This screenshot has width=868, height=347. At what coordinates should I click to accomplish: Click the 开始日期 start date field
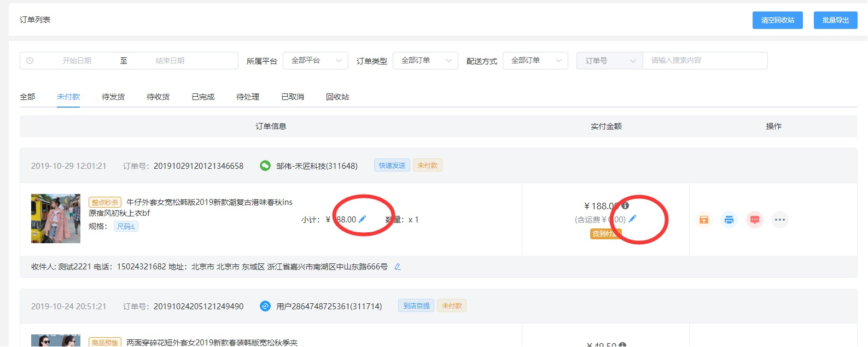point(77,61)
